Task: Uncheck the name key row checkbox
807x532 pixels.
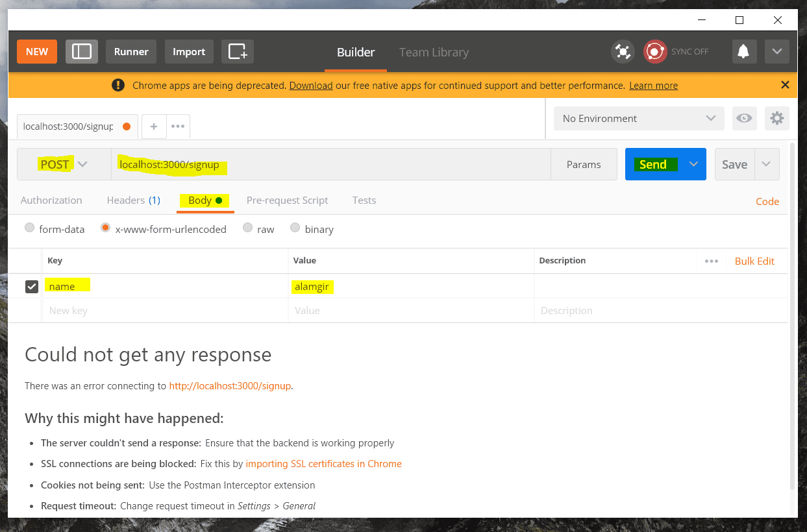Action: coord(31,286)
